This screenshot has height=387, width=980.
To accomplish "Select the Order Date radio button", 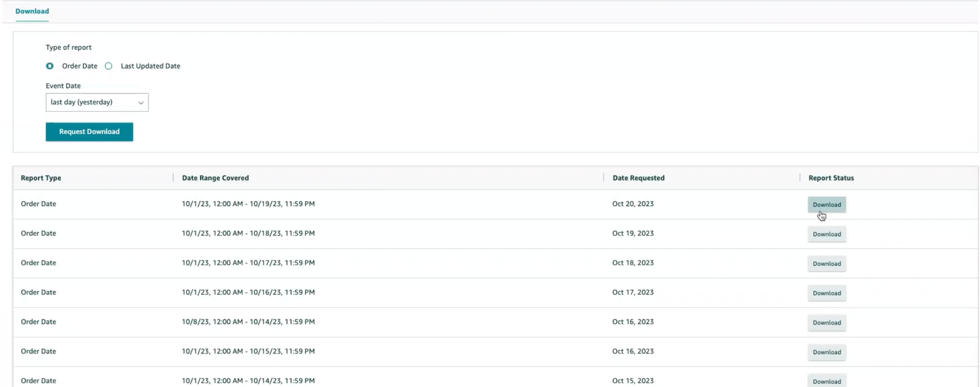I will tap(50, 66).
